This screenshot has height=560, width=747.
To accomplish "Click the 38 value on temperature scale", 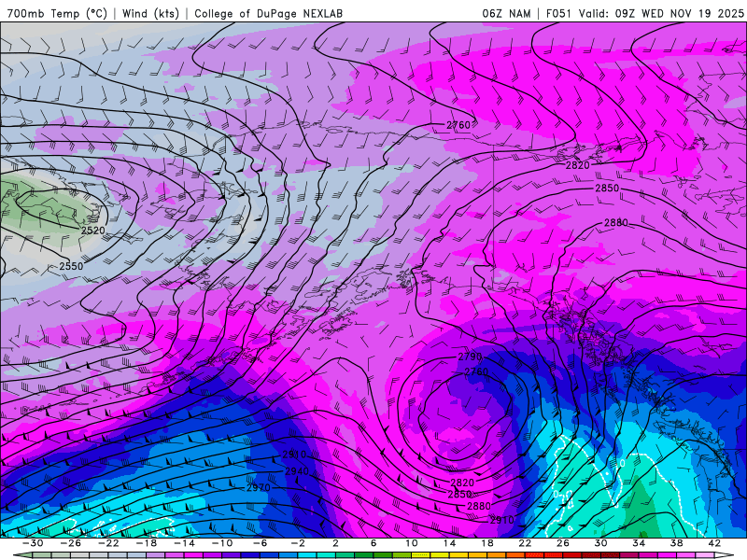I will 676,543.
